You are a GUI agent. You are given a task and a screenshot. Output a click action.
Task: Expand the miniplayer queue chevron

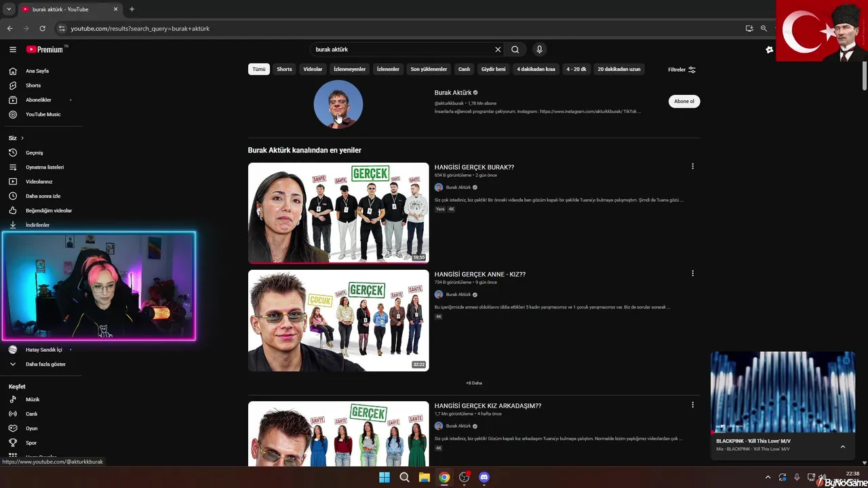[843, 447]
